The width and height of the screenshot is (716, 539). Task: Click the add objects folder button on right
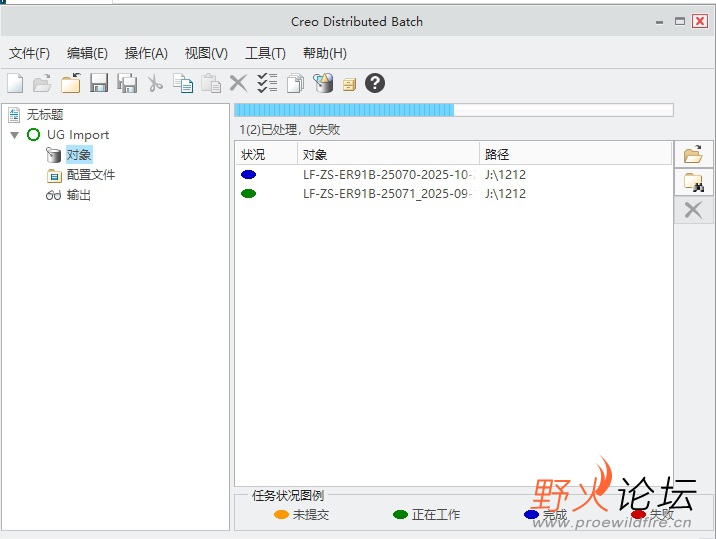[693, 154]
